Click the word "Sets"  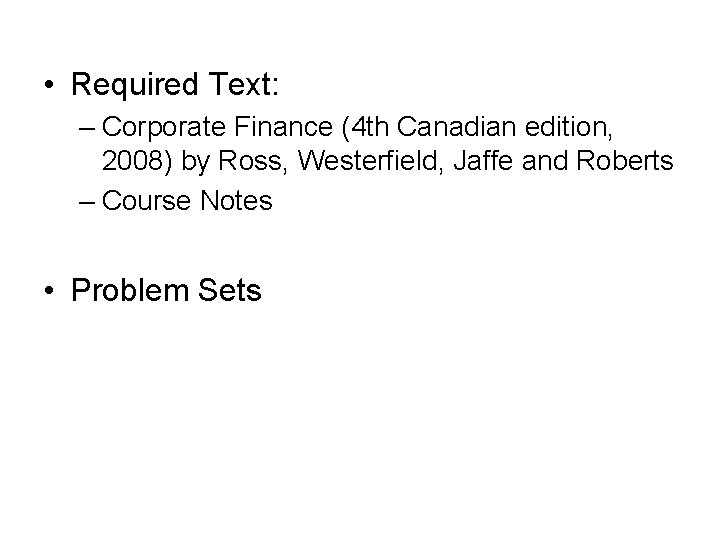coord(230,291)
